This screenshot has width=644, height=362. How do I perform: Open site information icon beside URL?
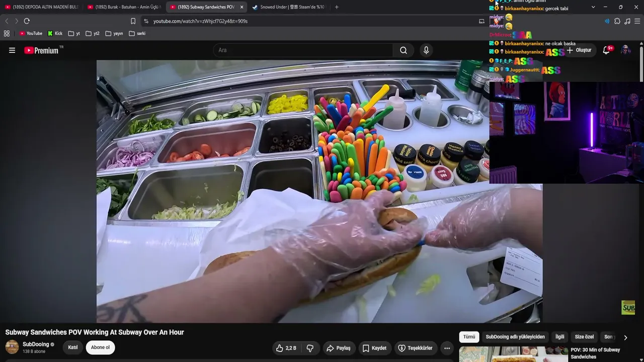(146, 21)
